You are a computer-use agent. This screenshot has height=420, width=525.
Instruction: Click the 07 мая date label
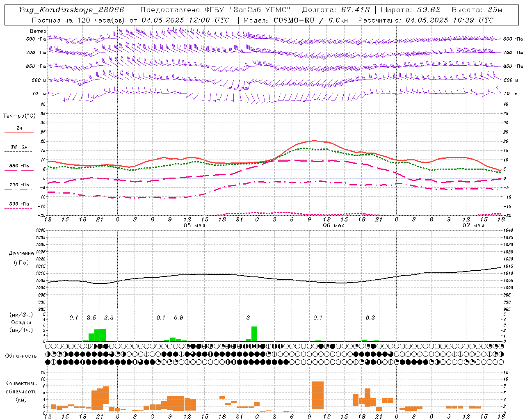473,226
